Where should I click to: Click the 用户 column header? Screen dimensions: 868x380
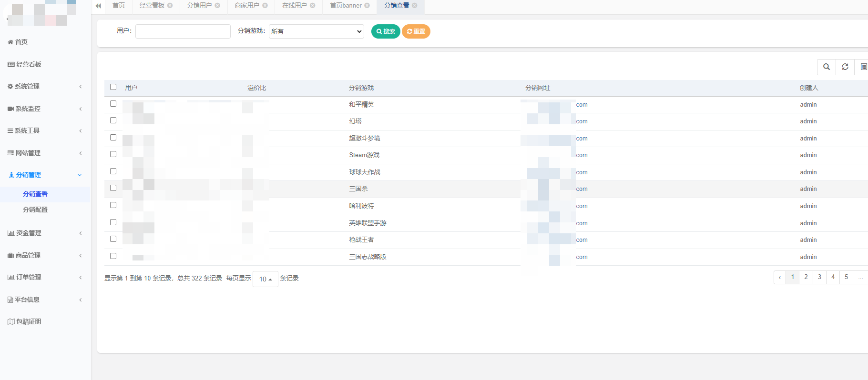[x=131, y=88]
